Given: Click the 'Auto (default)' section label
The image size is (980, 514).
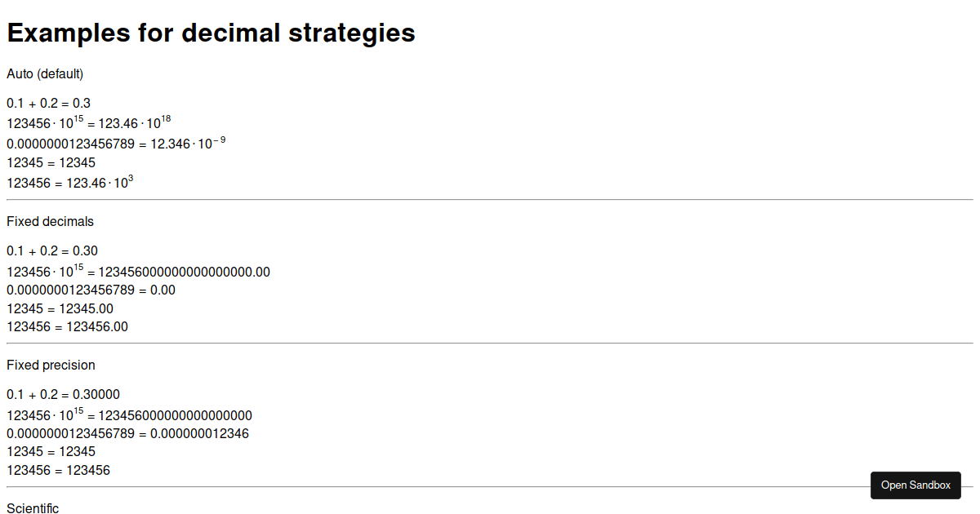Looking at the screenshot, I should pos(45,73).
